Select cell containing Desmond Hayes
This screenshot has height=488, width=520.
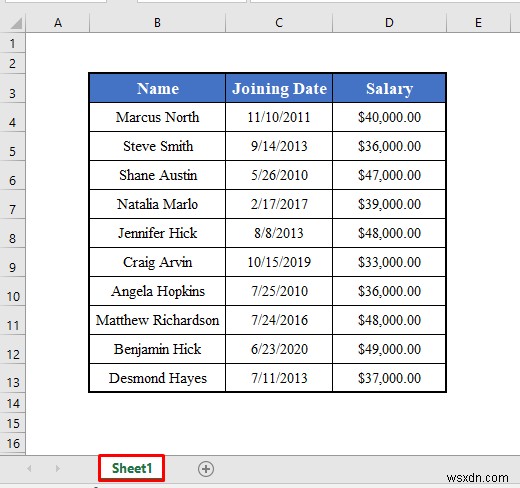coord(157,378)
